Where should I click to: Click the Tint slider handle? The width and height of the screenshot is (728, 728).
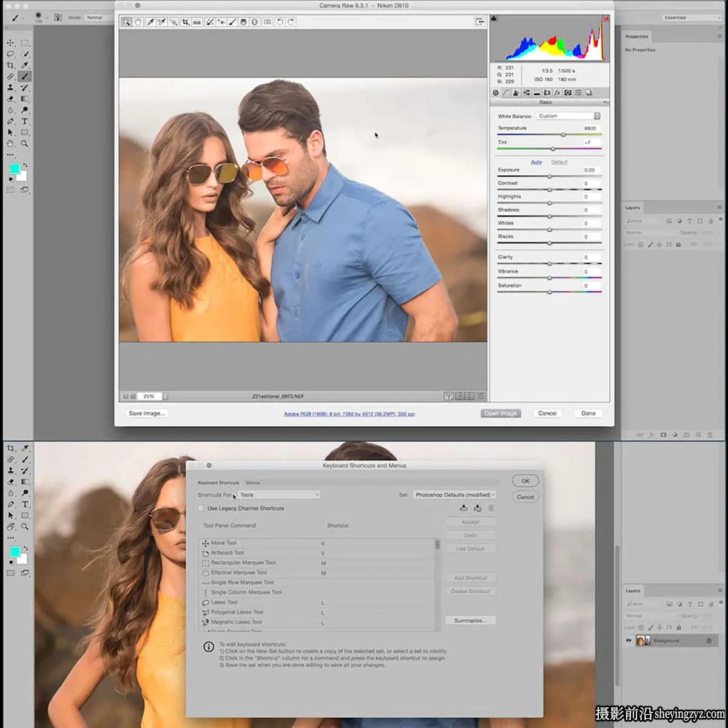pos(553,149)
